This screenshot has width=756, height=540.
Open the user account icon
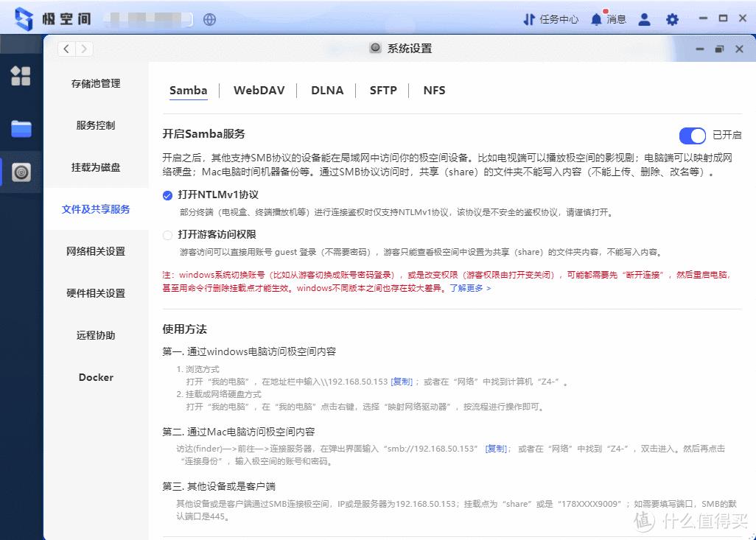pos(644,19)
